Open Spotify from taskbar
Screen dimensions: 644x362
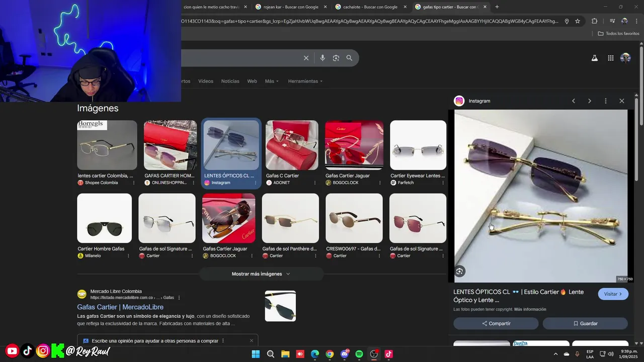coord(359,354)
